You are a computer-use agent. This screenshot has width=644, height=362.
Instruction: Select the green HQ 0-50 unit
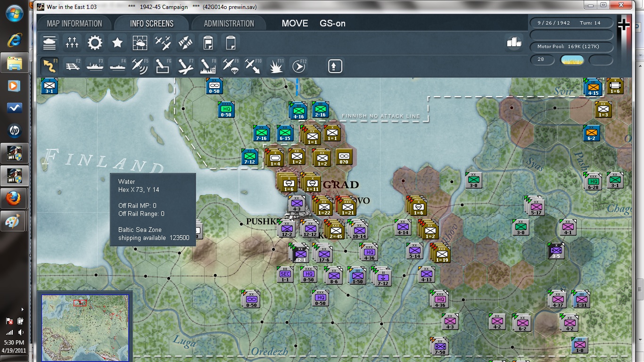(x=226, y=110)
